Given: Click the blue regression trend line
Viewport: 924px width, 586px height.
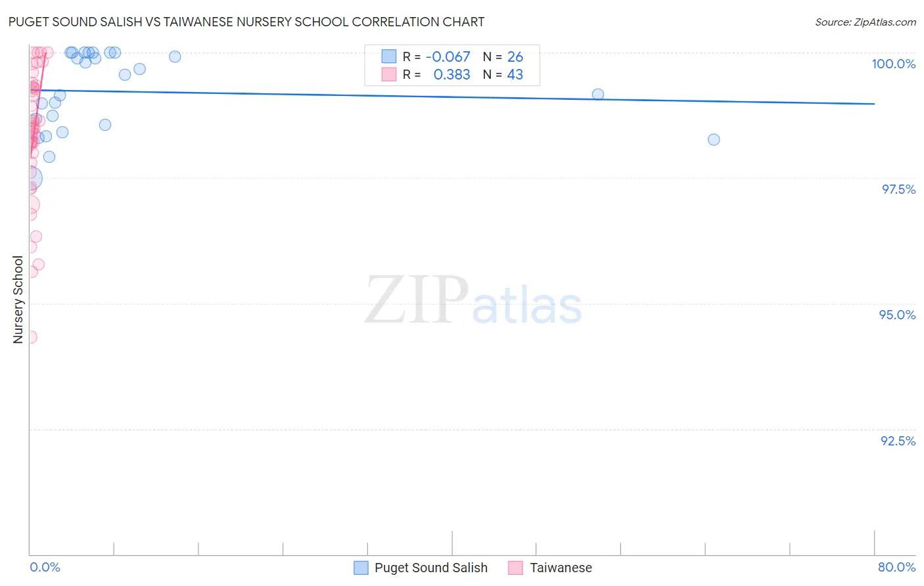Looking at the screenshot, I should click(x=451, y=97).
